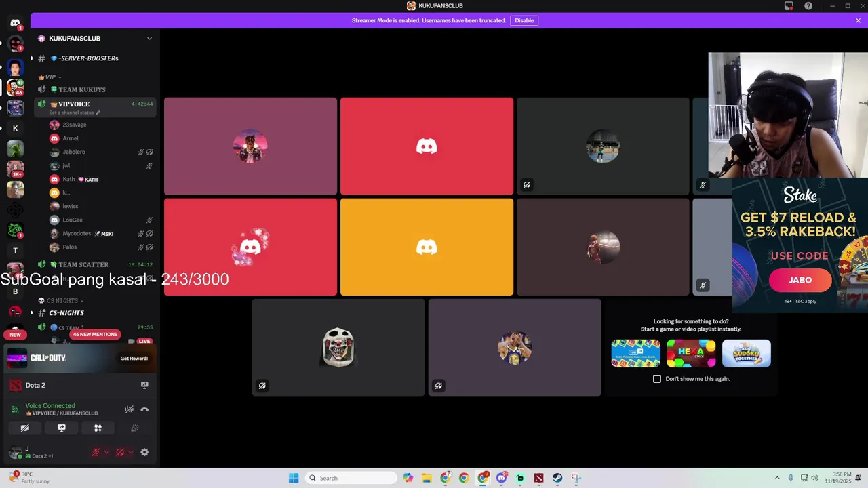Toggle noise suppression icon
Screen dimensions: 868x488
pyautogui.click(x=129, y=409)
